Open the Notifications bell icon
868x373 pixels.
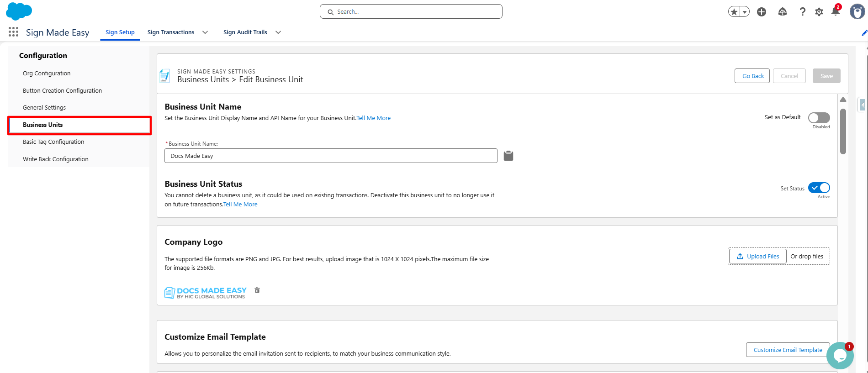tap(836, 11)
